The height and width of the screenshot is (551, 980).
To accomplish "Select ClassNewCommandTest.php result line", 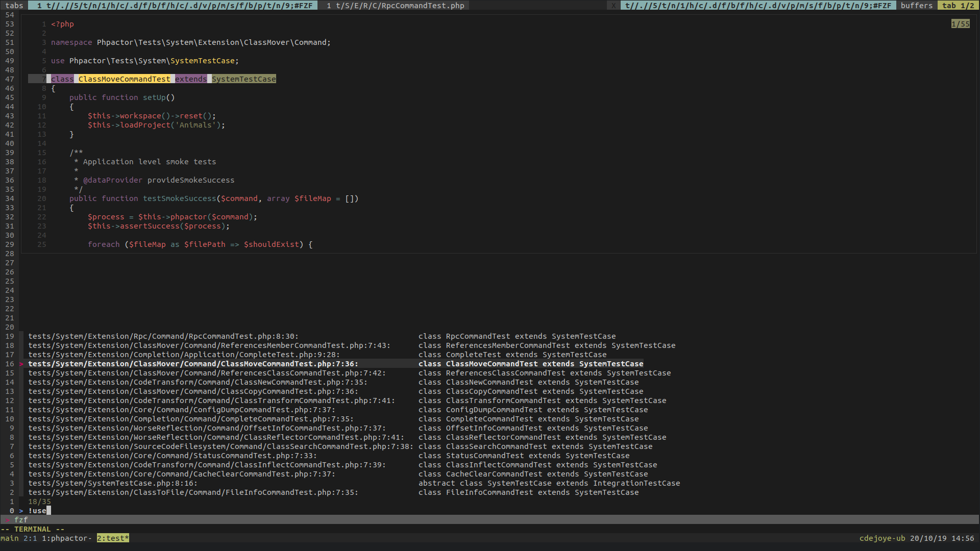I will point(198,383).
